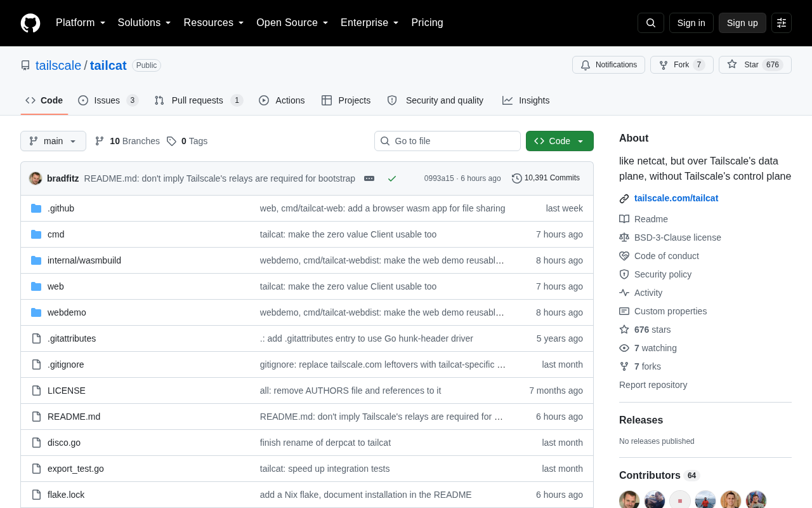812x508 pixels.
Task: Open the Security and quality tab
Action: 435,100
